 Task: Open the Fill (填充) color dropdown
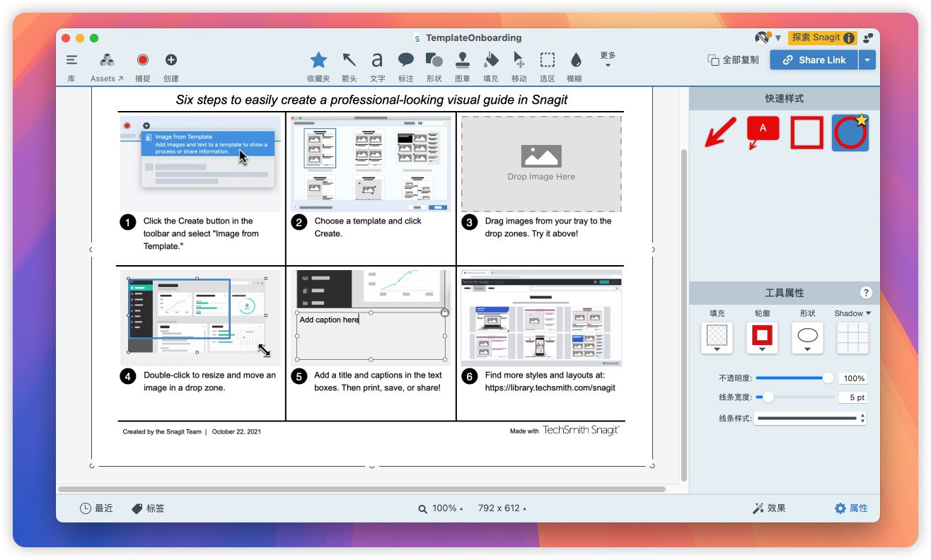(x=717, y=338)
